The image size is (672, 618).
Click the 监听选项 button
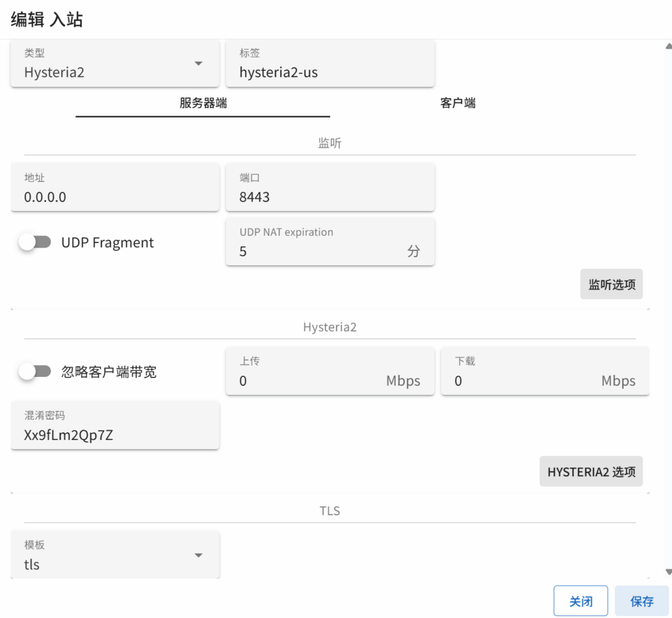[x=611, y=284]
